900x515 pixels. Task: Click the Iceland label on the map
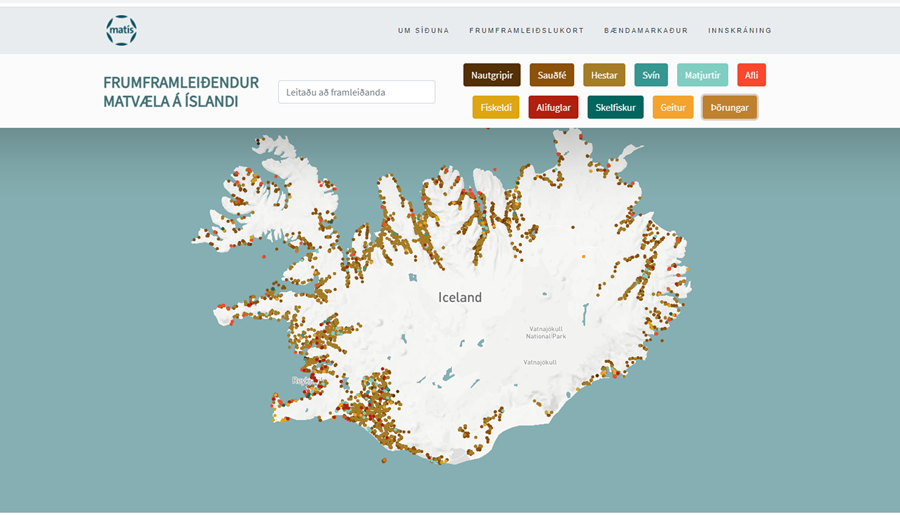tap(460, 297)
